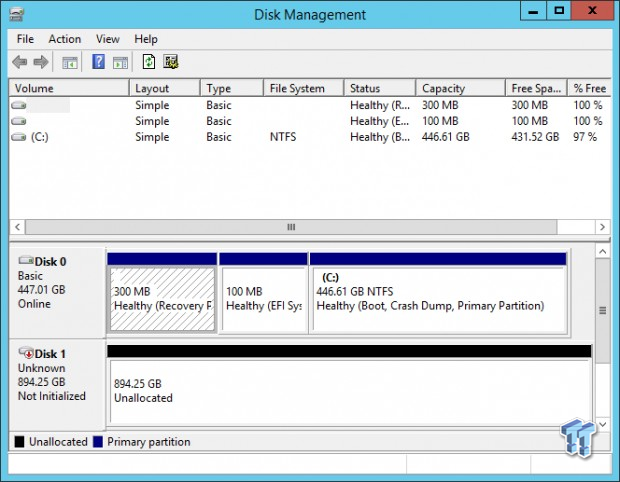Click the Disk 1 Unknown Not Initialized label
Viewport: 620px width, 482px height.
pyautogui.click(x=57, y=386)
